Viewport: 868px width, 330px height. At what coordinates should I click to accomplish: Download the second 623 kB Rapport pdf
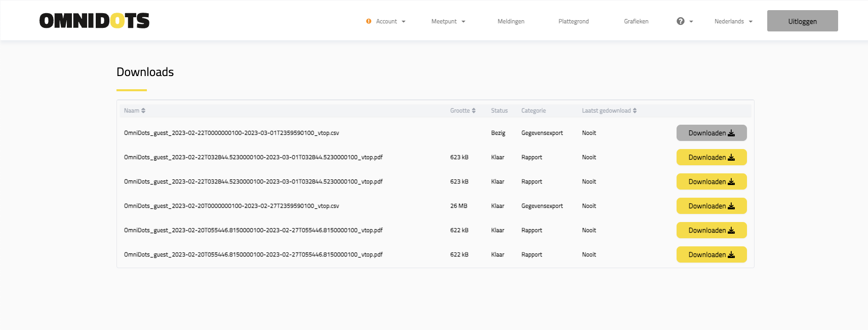[x=711, y=181]
